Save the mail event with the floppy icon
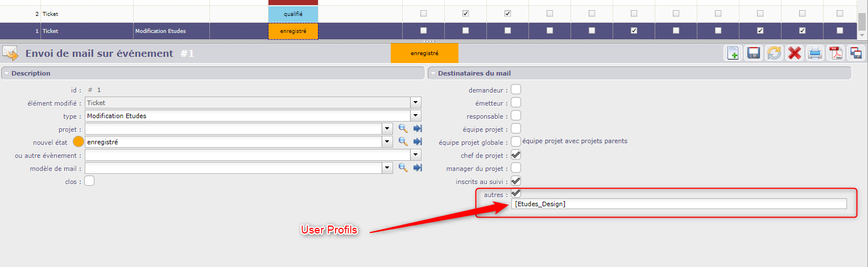 click(x=754, y=53)
